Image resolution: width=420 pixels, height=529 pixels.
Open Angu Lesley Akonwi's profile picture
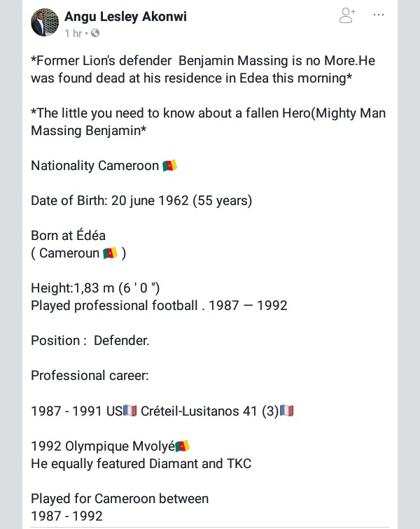pos(44,23)
